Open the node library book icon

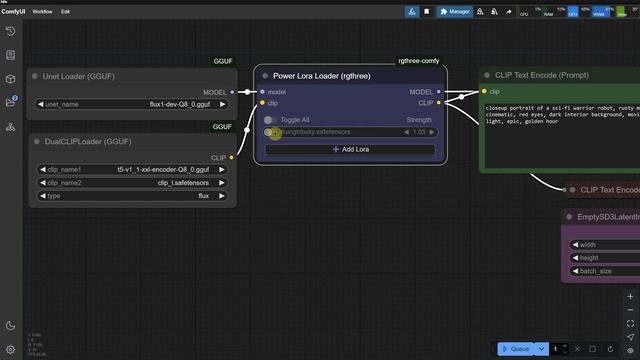click(x=11, y=55)
